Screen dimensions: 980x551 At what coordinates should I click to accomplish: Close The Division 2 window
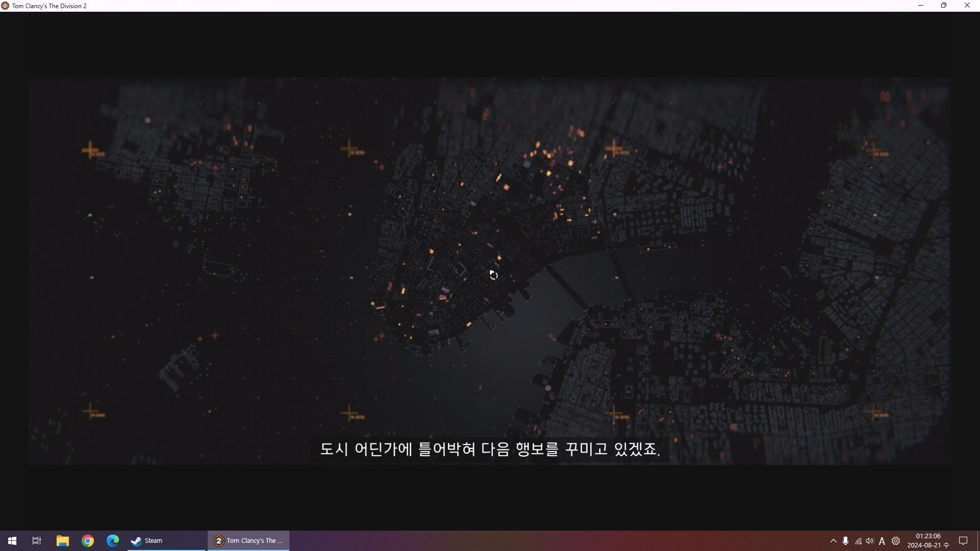[967, 6]
